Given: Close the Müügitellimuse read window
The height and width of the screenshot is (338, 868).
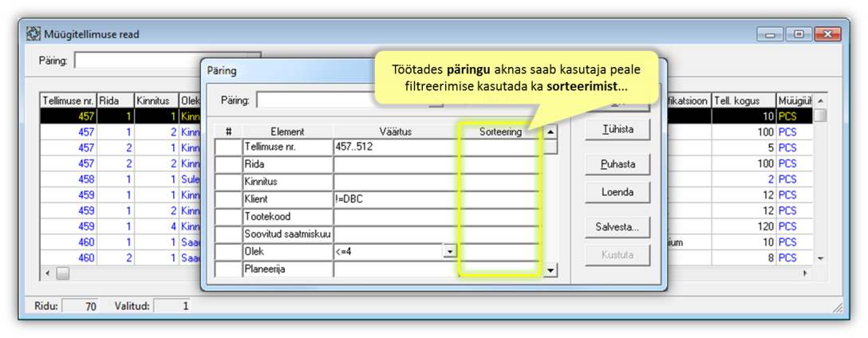Looking at the screenshot, I should (x=828, y=34).
